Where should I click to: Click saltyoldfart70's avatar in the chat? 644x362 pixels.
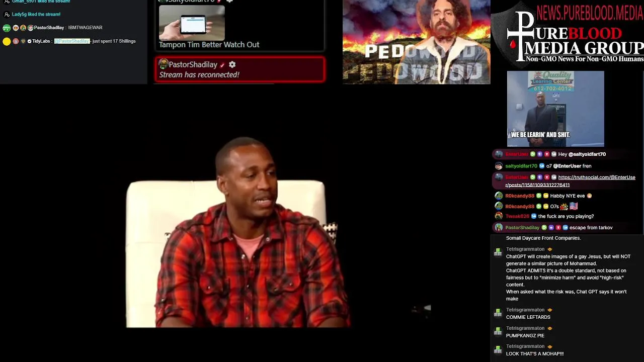499,166
